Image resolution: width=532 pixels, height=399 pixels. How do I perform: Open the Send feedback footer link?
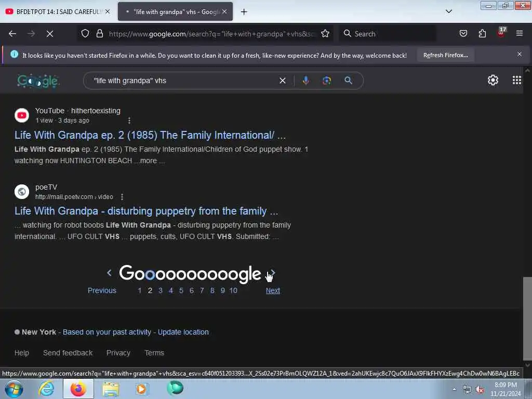[68, 353]
